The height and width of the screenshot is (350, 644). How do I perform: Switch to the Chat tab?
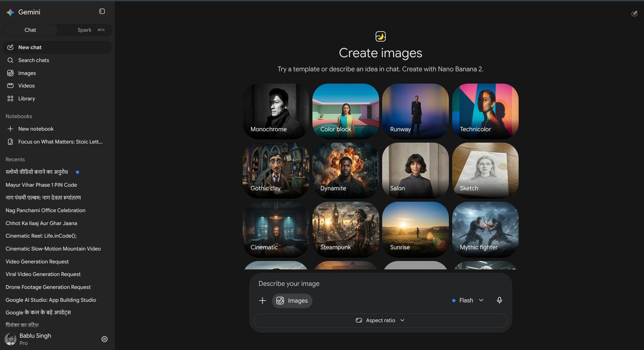point(30,30)
